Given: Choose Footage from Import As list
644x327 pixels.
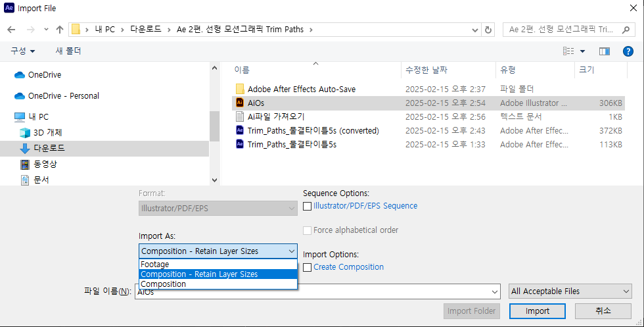Looking at the screenshot, I should (x=218, y=264).
